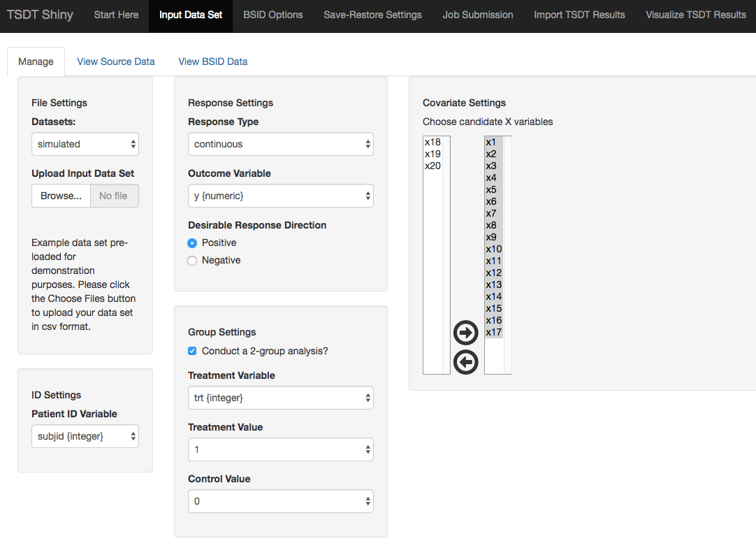Click scrollbar of chosen variables list
Viewport: 756px width, 548px height.
(x=507, y=255)
